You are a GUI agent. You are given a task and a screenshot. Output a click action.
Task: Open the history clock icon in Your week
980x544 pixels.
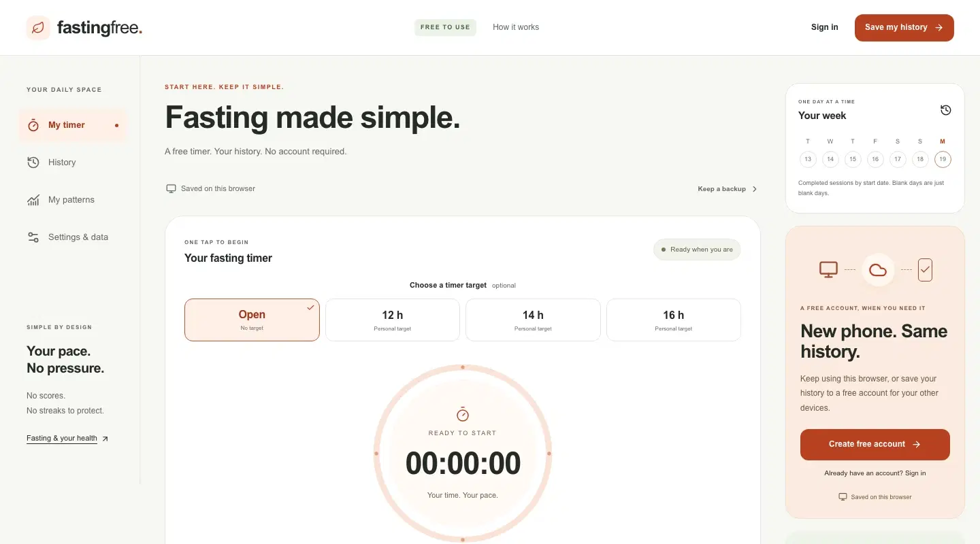(945, 110)
